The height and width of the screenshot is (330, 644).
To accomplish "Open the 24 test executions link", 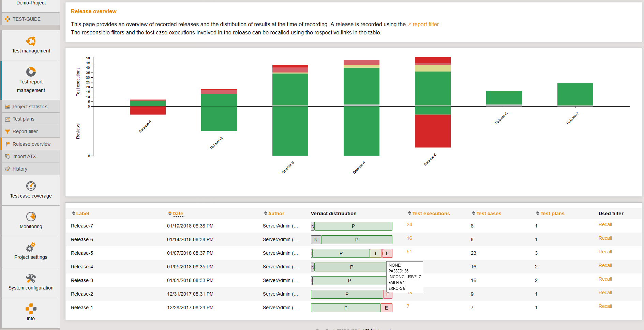I will point(409,225).
